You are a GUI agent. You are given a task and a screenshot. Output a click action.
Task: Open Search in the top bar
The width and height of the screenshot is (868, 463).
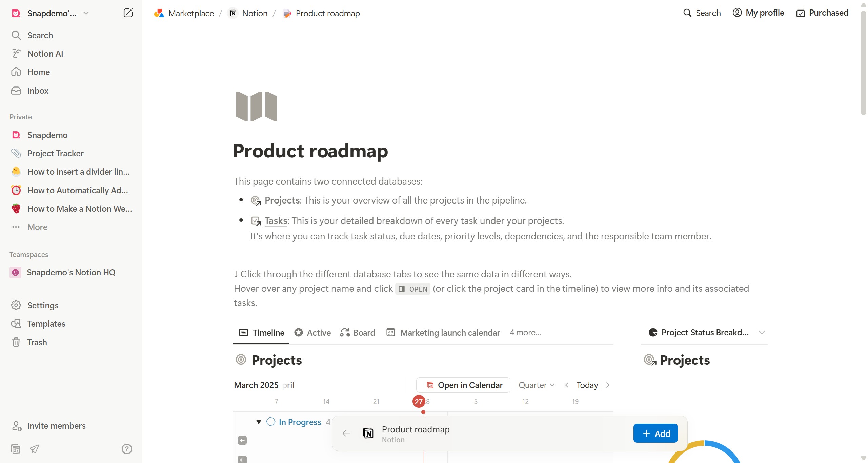(702, 13)
